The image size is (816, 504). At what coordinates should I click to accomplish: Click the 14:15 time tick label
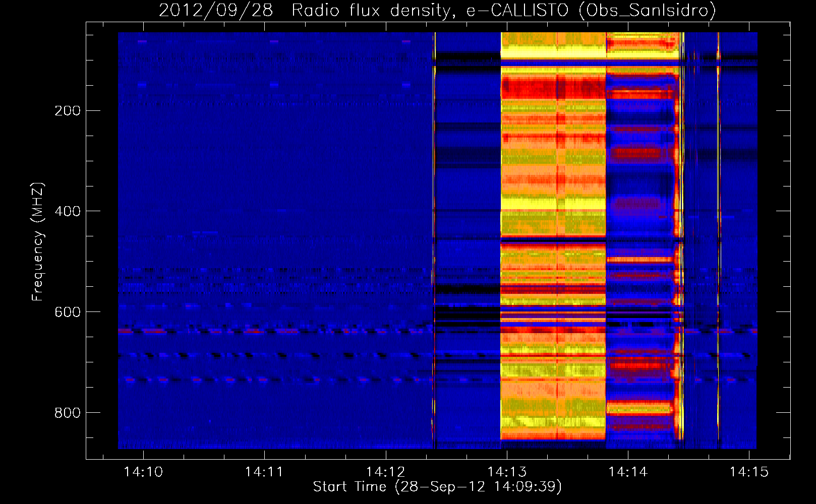[x=749, y=472]
